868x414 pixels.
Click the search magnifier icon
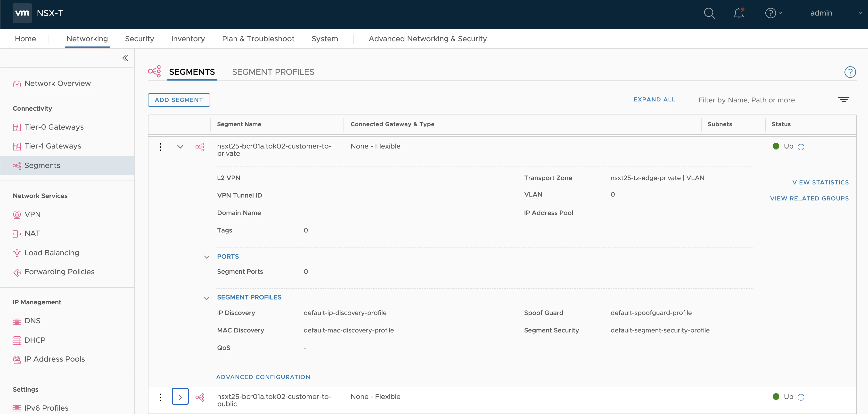pos(709,13)
